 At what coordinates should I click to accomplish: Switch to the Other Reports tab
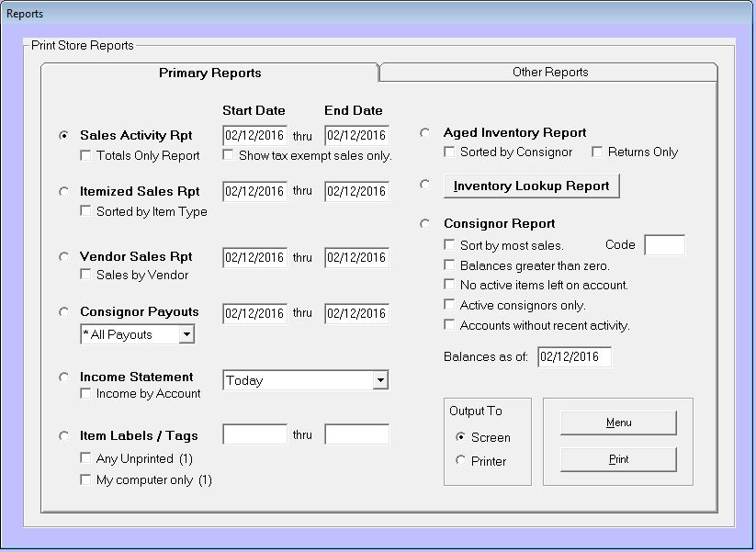tap(549, 72)
